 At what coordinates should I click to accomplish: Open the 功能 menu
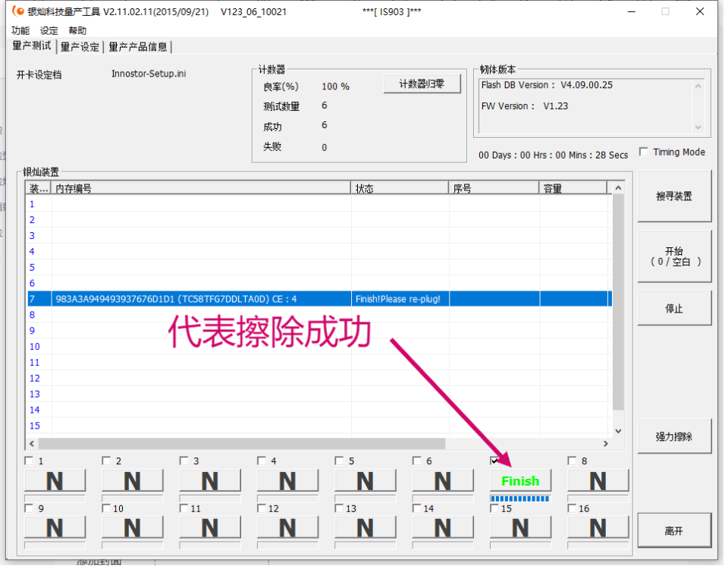coord(19,30)
